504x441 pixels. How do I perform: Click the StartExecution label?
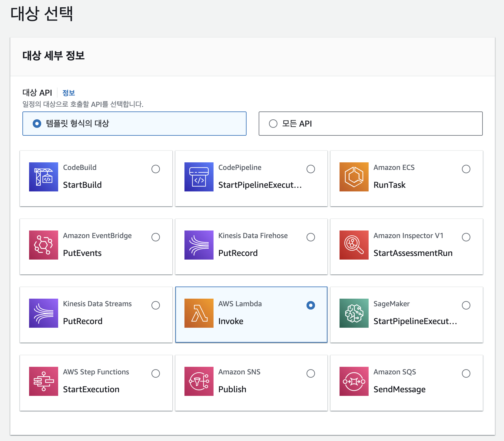click(91, 389)
